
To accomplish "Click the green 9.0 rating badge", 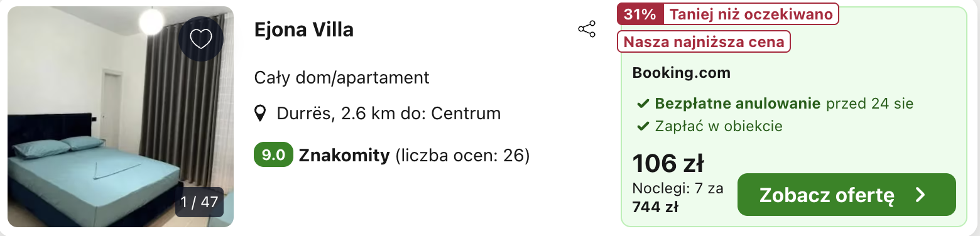I will (x=273, y=155).
